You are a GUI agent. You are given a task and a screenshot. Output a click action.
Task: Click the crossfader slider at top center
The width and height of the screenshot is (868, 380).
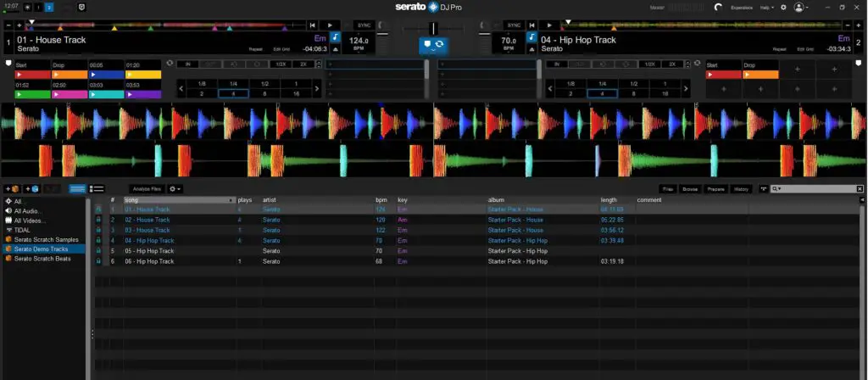(x=433, y=28)
